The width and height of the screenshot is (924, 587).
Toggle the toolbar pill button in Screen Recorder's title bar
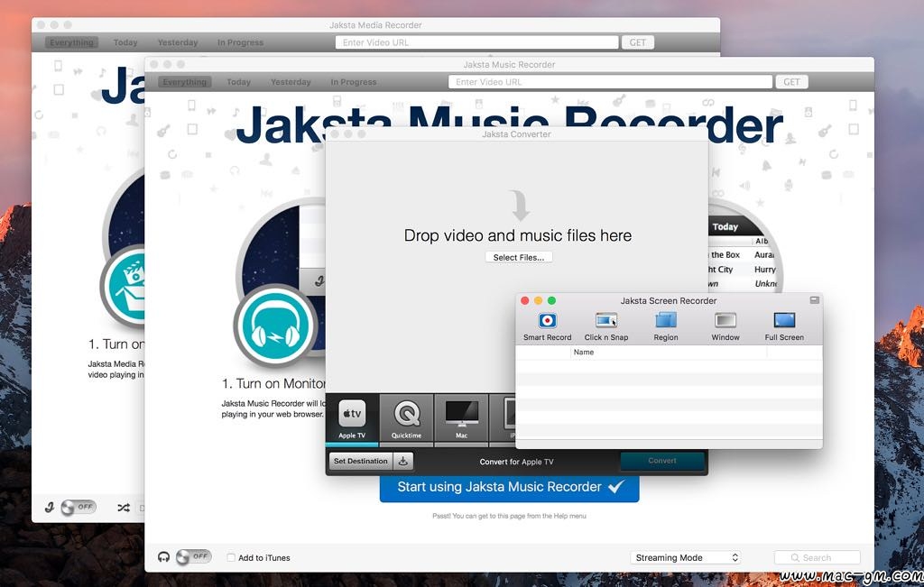815,300
